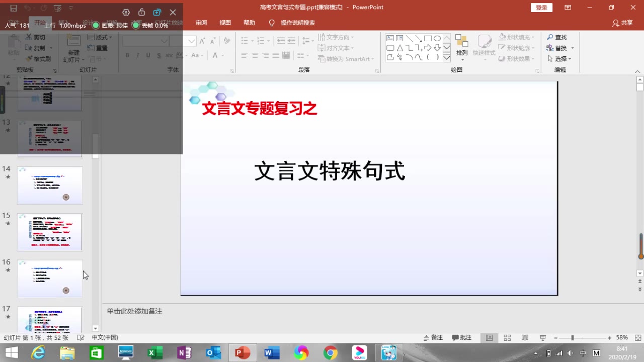The image size is (644, 362).
Task: Expand the shapes gallery more arrow
Action: (x=446, y=58)
